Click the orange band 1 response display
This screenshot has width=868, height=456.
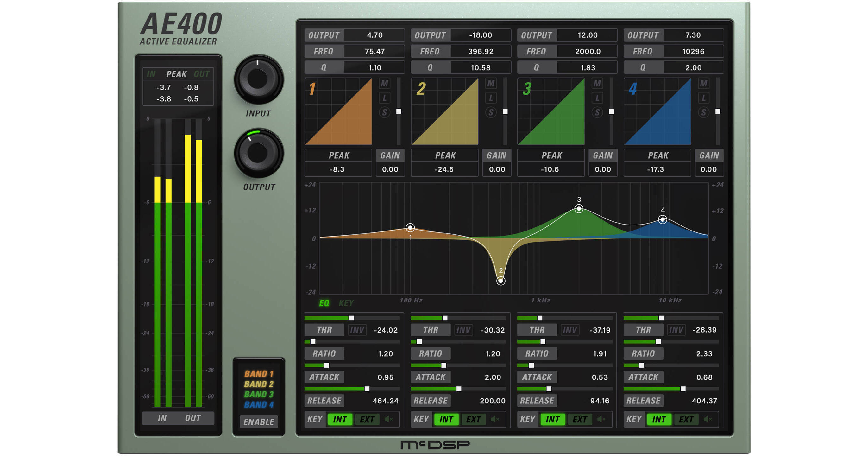tap(338, 111)
